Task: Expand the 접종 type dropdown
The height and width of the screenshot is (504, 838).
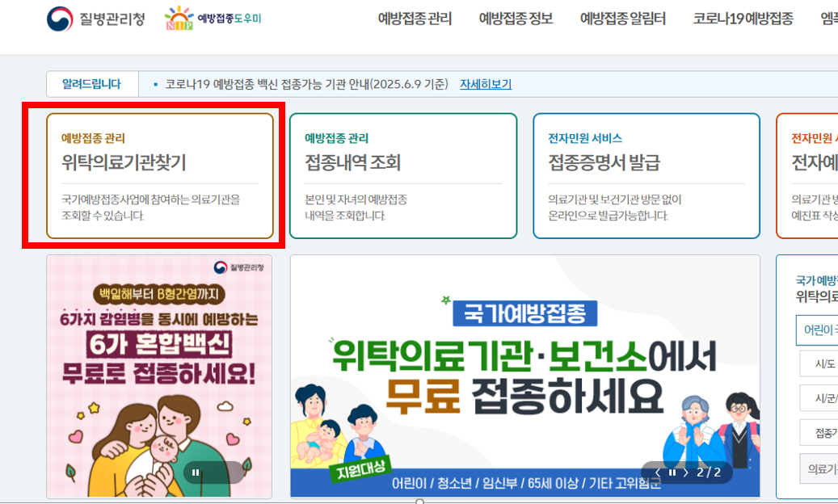Action: point(819,432)
